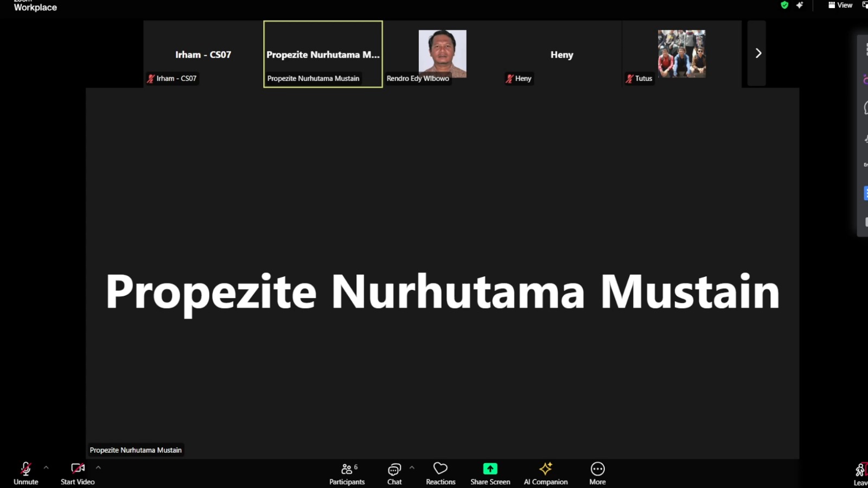Launch AI Companion

coord(546,473)
